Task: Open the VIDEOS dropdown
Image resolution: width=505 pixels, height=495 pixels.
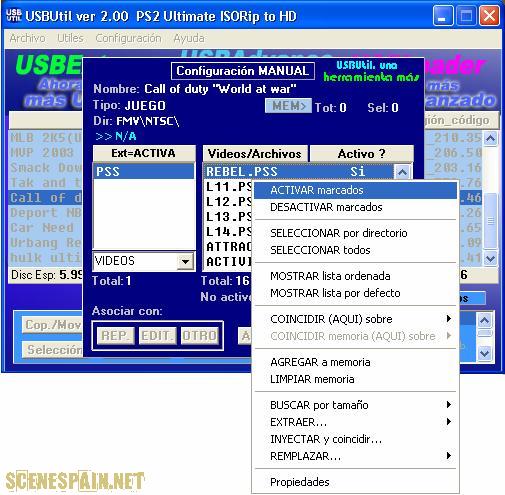Action: (x=185, y=261)
